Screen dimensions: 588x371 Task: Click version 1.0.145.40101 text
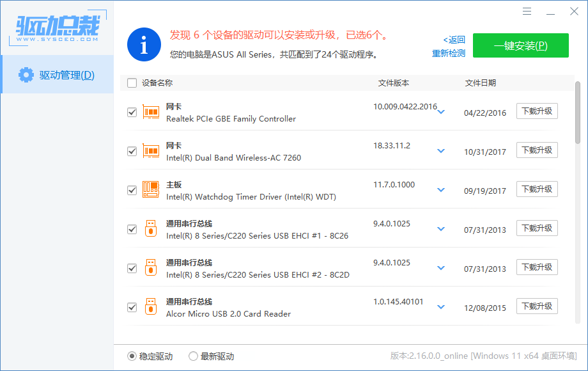(398, 302)
